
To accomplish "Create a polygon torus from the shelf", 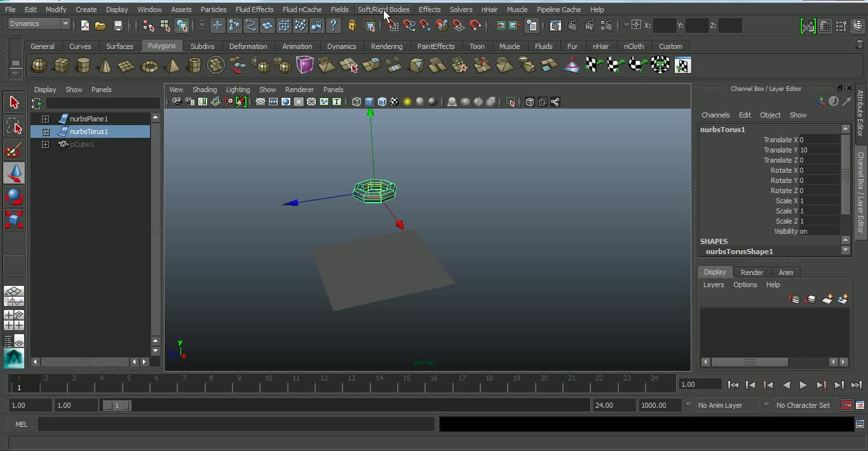I will (149, 65).
